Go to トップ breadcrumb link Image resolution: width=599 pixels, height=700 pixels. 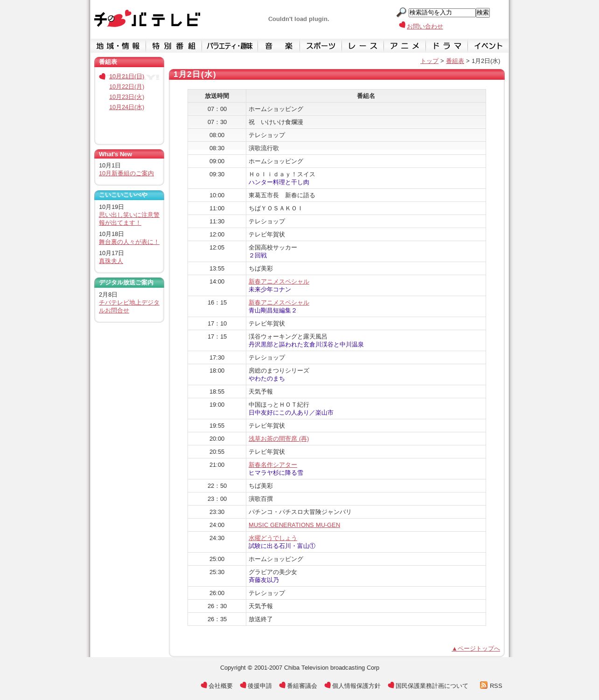(429, 61)
